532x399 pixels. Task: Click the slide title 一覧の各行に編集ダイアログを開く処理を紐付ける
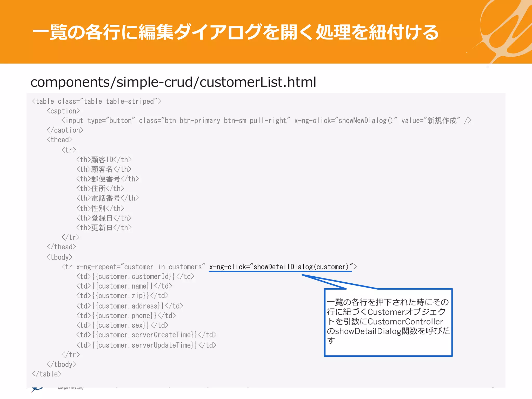tap(235, 32)
